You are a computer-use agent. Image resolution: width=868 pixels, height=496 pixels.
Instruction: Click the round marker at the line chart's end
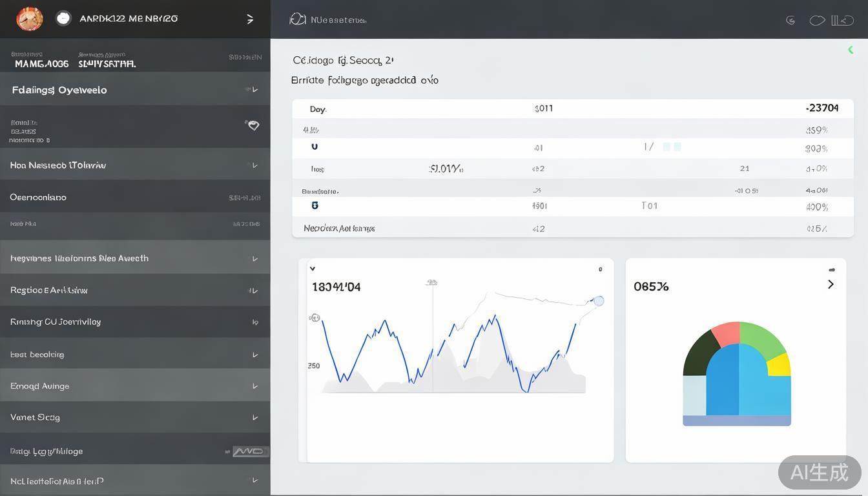coord(599,301)
